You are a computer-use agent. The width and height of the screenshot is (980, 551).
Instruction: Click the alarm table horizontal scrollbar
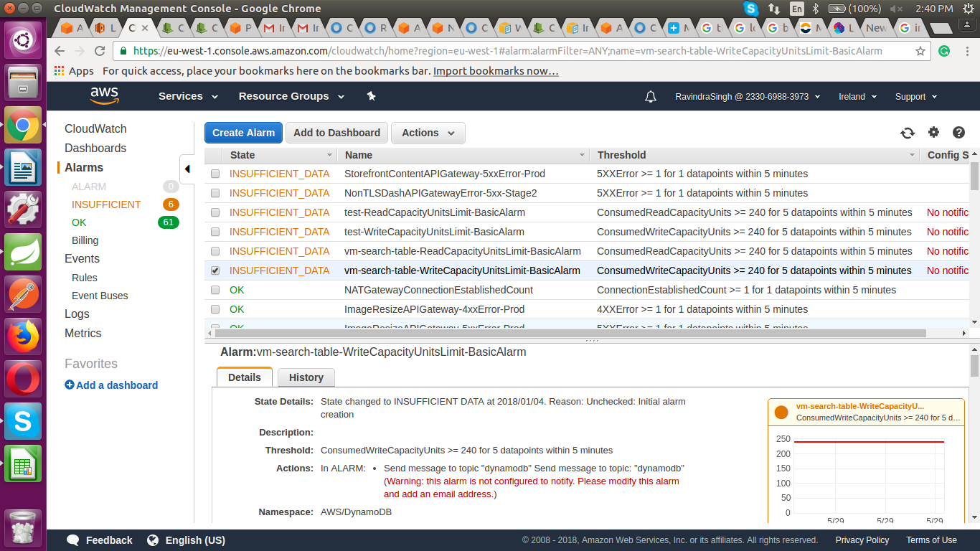(570, 333)
